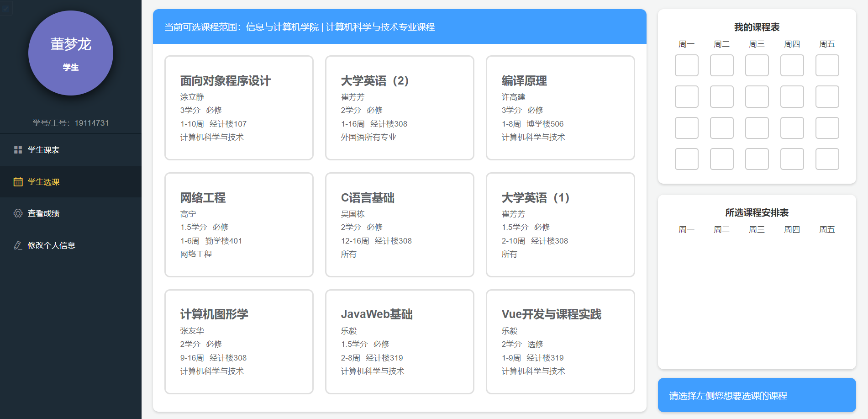Click teacher name 许高建
Screen dimensions: 868x419
[513, 97]
